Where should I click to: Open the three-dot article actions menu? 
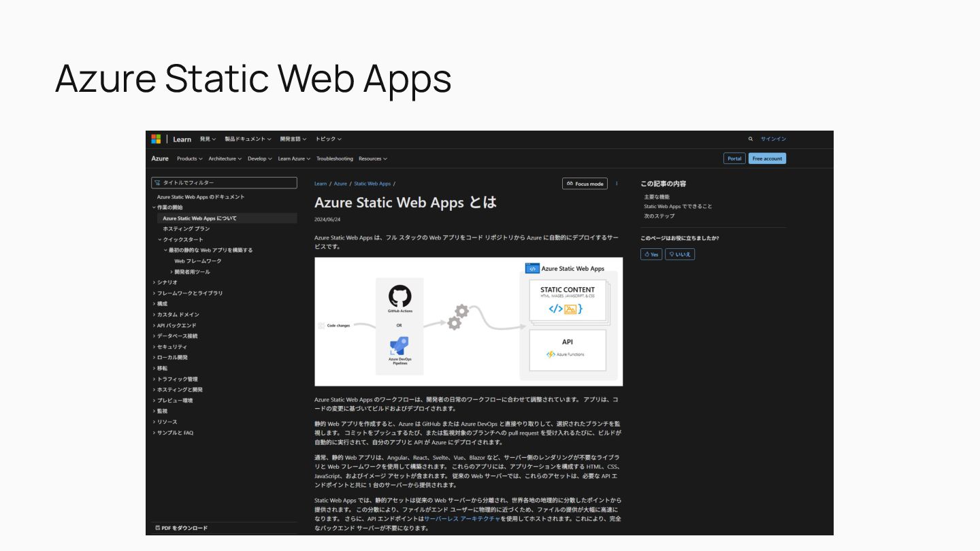coord(617,184)
